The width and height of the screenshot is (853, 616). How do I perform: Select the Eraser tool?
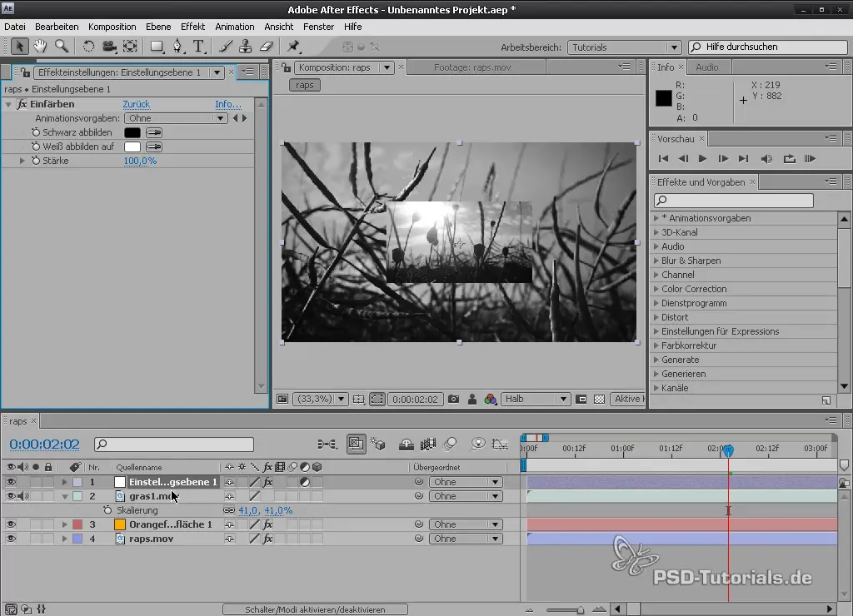266,47
